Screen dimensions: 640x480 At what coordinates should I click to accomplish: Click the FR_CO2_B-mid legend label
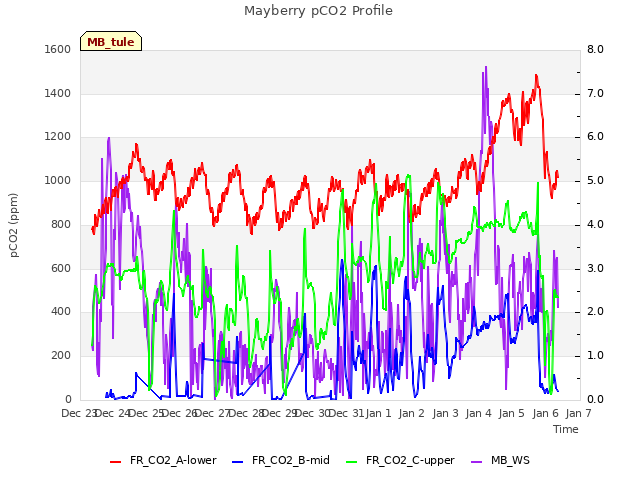click(x=291, y=460)
